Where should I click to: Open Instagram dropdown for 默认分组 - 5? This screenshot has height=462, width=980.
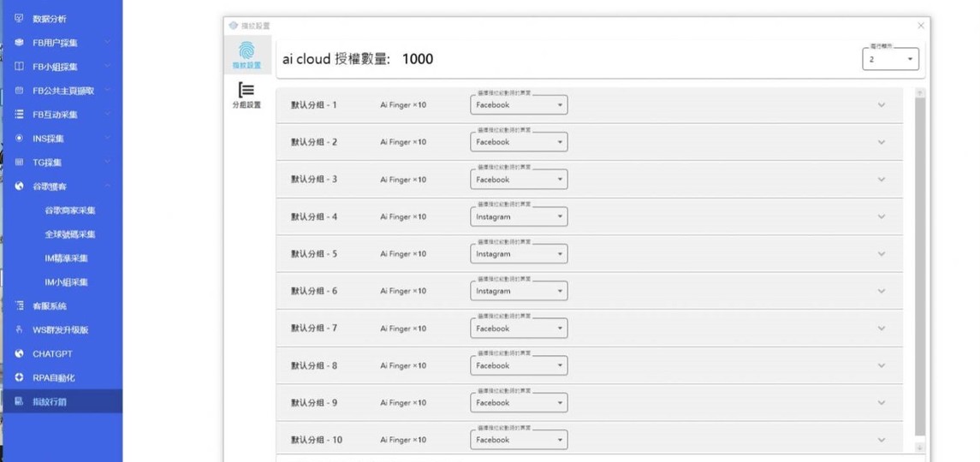click(x=519, y=254)
